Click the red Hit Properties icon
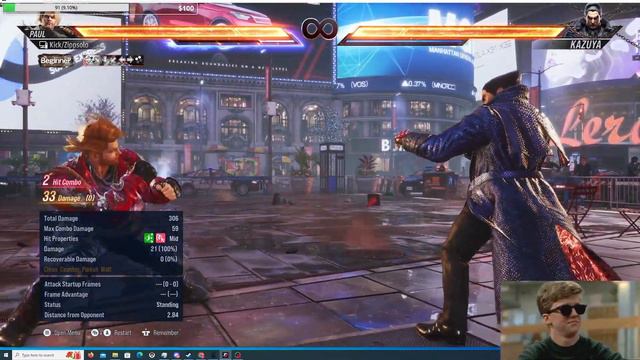The image size is (640, 360). tap(160, 238)
